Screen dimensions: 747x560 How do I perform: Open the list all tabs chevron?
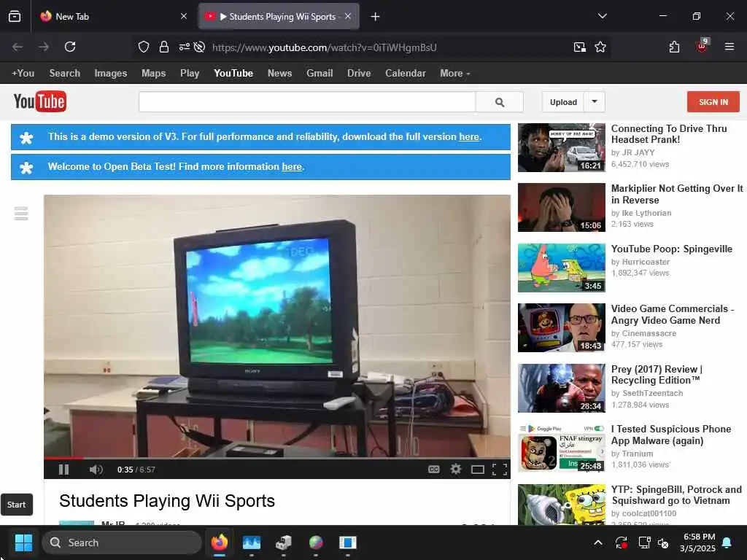[602, 16]
